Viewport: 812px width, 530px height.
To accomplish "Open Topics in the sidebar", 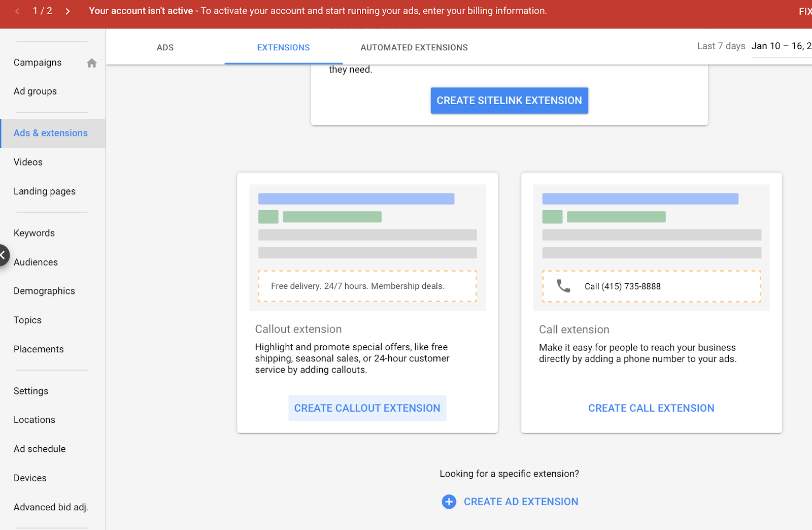I will 27,320.
